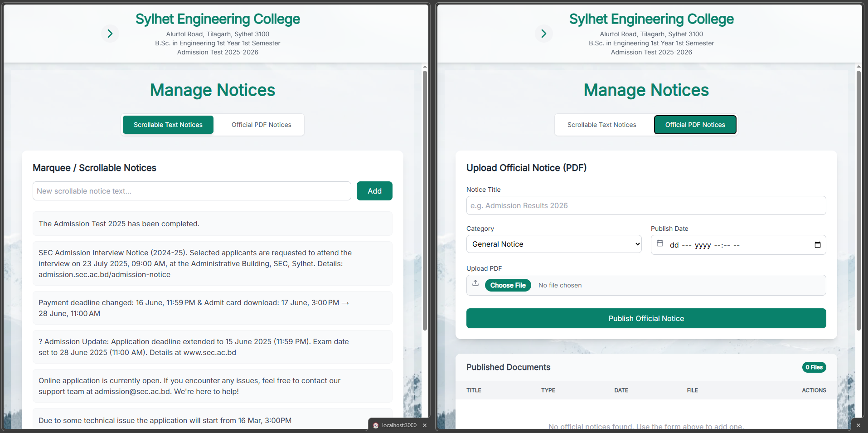Click Sylhet Engineering College title in right window
Viewport: 868px width, 433px height.
pyautogui.click(x=651, y=19)
